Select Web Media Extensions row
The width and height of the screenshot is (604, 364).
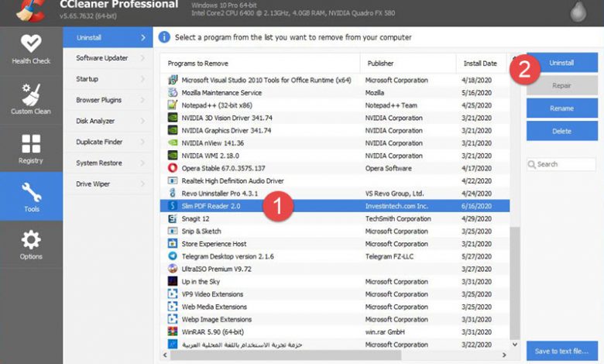point(335,307)
